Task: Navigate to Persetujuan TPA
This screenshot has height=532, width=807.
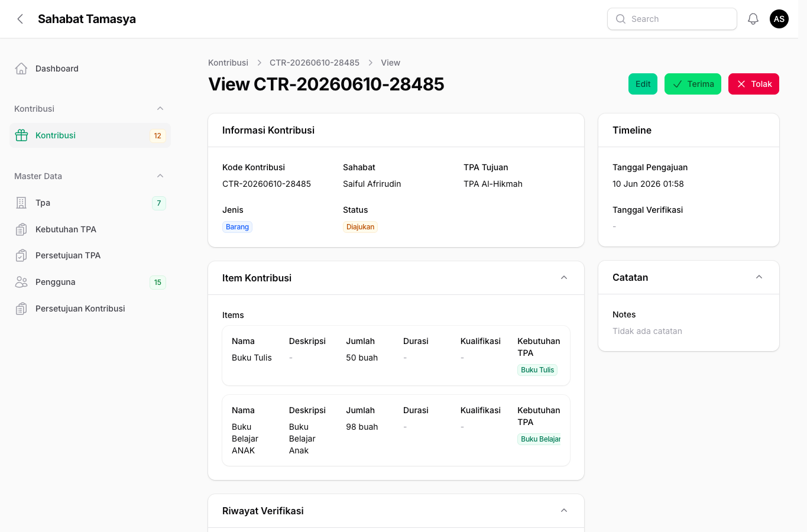Action: (90, 255)
